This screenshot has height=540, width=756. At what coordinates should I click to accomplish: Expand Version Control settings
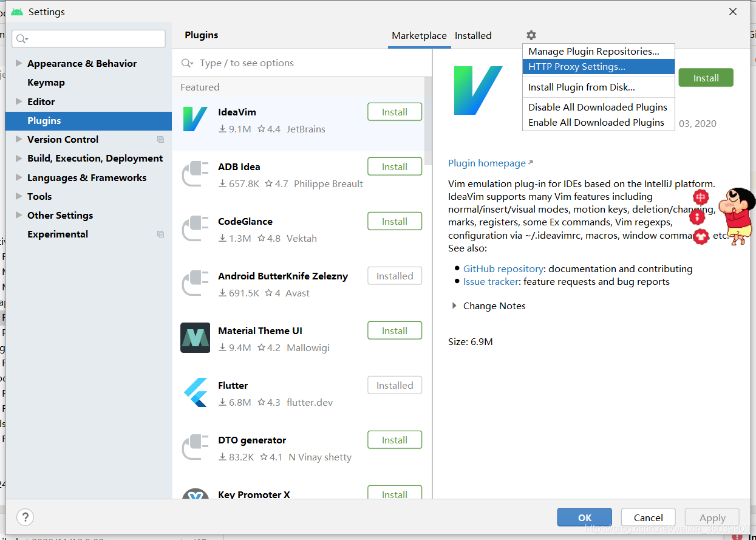[19, 139]
